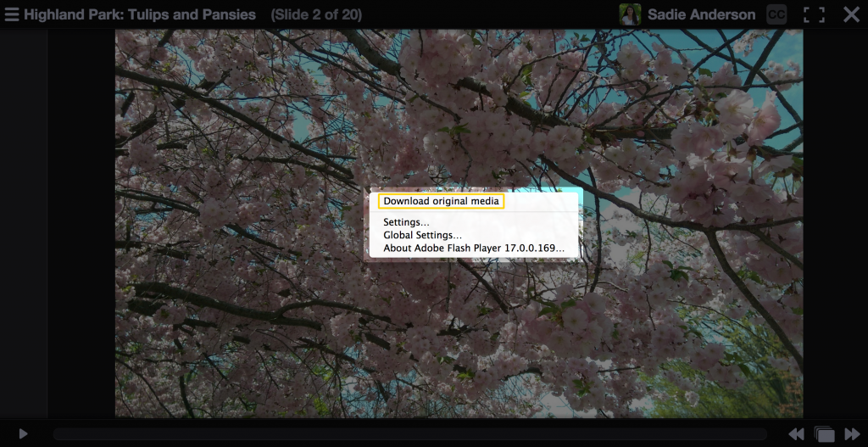This screenshot has height=447, width=868.
Task: Show all slides thumbnails view
Action: click(824, 433)
